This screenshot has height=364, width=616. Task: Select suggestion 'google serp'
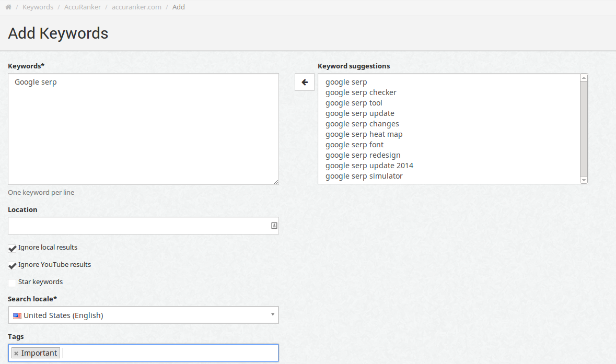[x=346, y=82]
